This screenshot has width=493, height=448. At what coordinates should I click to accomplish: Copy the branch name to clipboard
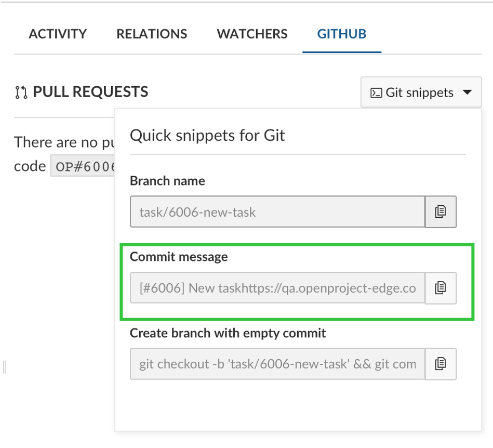(441, 212)
